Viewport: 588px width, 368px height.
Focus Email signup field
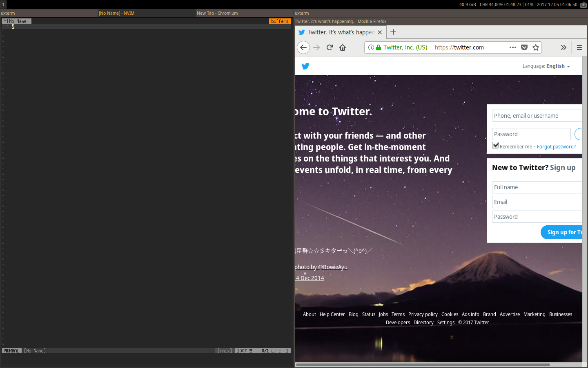click(x=537, y=202)
